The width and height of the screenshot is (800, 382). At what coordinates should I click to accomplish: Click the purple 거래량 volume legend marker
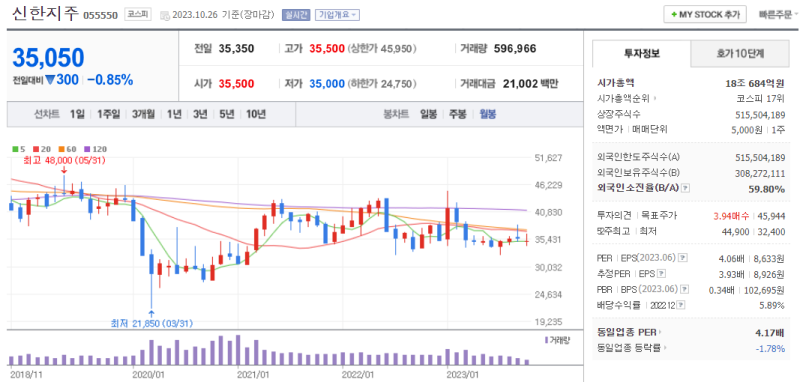coord(546,340)
